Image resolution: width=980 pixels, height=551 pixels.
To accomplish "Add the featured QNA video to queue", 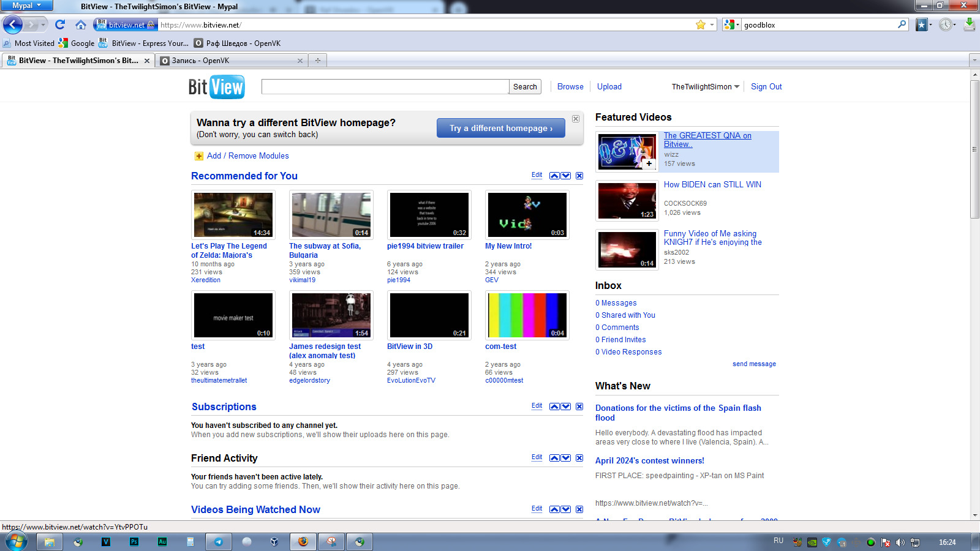I will [649, 163].
